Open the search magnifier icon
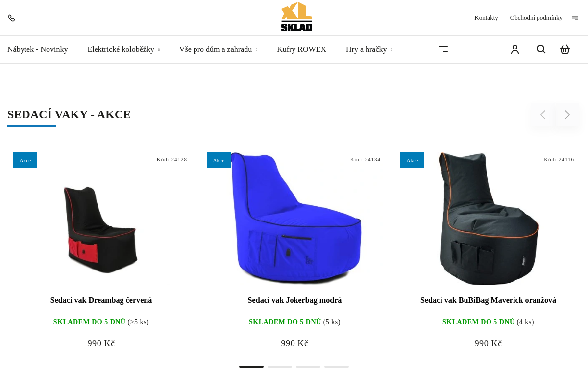588x392 pixels. [541, 49]
